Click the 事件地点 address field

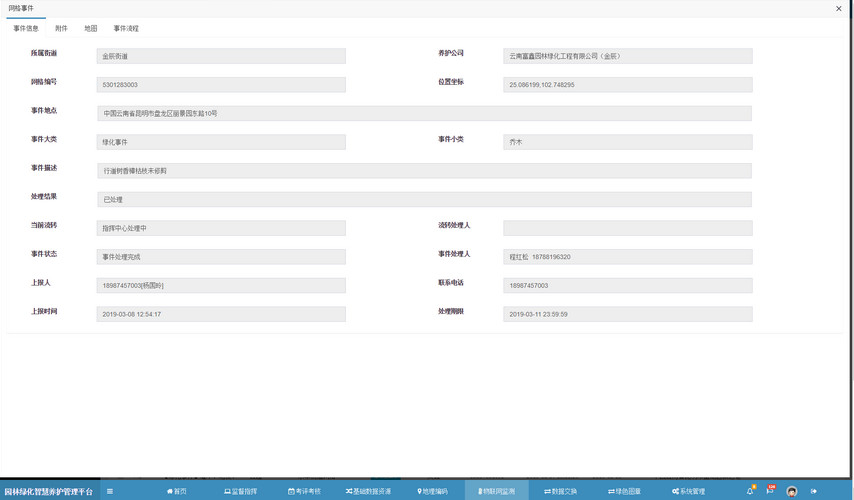pos(424,114)
